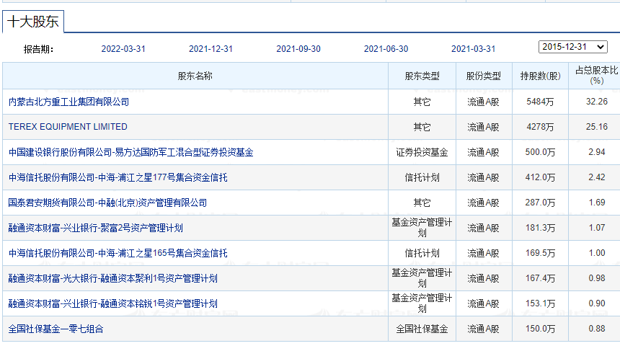This screenshot has height=364, width=620.
Task: Click 流通A股 in the 全国社保基金一零七组合 row
Action: tap(483, 329)
